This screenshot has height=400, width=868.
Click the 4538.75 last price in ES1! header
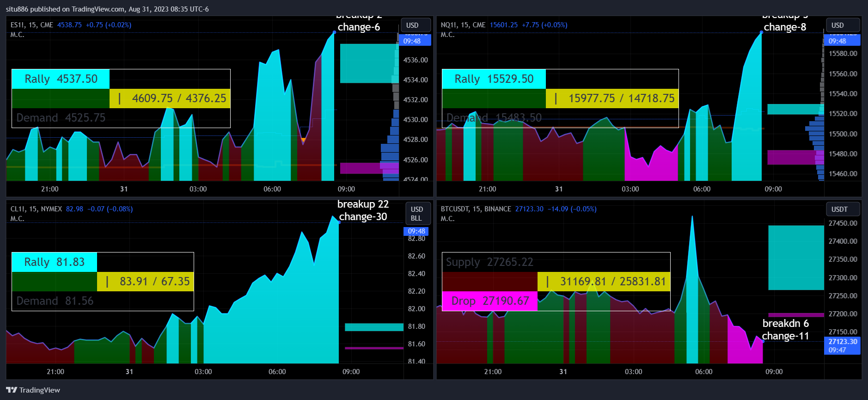[x=69, y=25]
